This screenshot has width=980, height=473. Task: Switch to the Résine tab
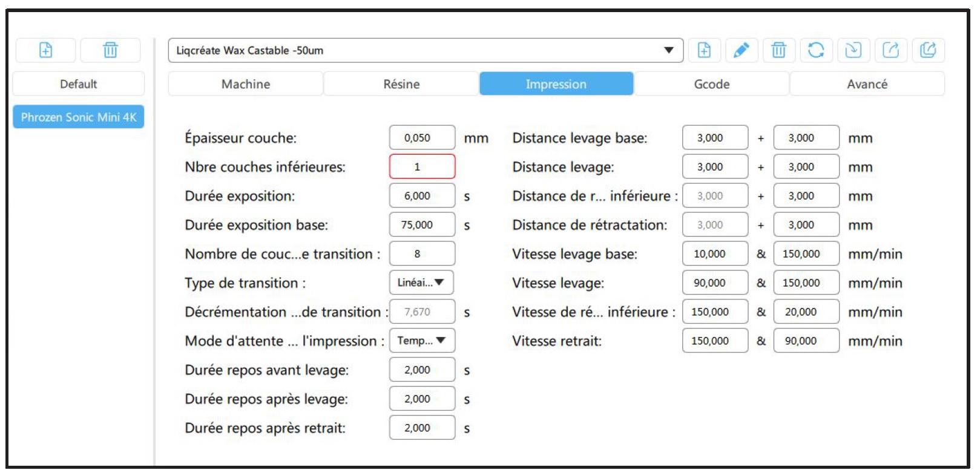(x=401, y=84)
